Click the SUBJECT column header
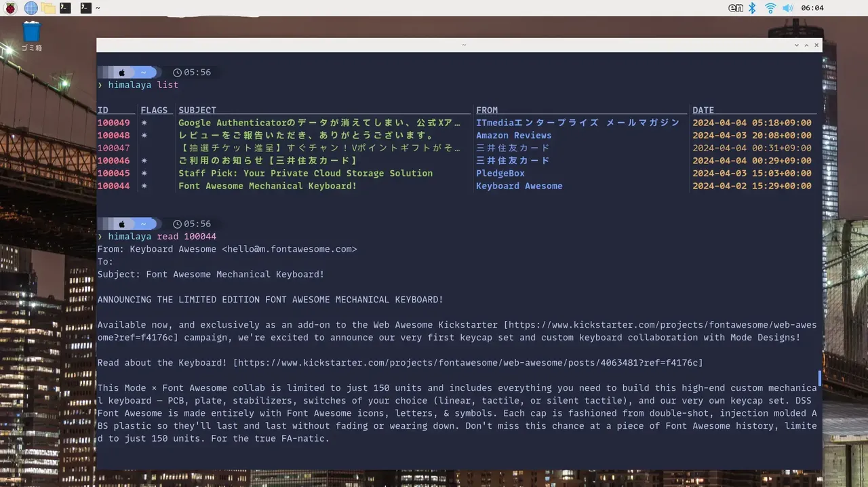The width and height of the screenshot is (868, 487). [x=197, y=110]
